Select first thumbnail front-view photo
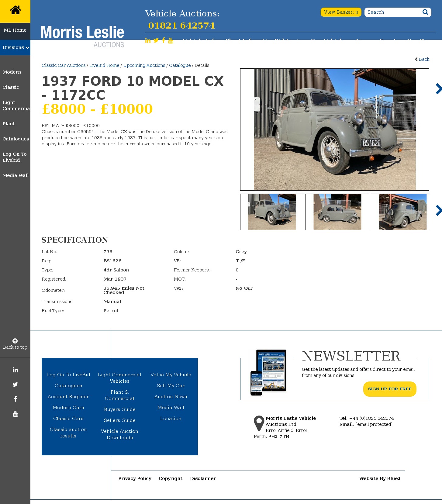442x504 pixels. point(272,212)
